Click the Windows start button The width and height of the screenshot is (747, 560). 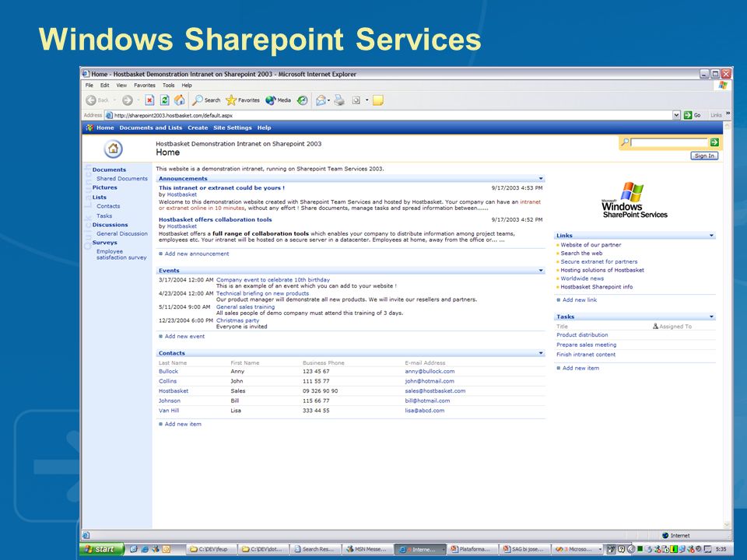(x=101, y=549)
